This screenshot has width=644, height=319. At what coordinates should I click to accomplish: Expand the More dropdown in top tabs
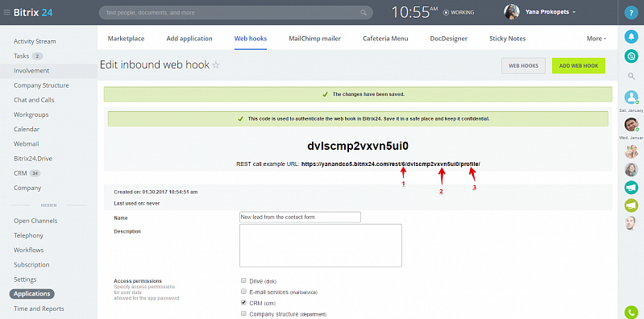click(596, 39)
